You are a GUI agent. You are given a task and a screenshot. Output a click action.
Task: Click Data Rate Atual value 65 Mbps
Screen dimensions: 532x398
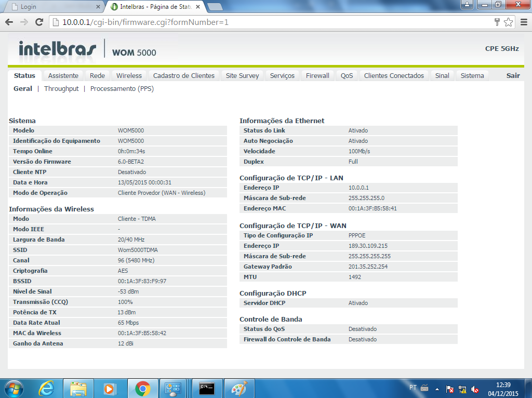click(128, 323)
